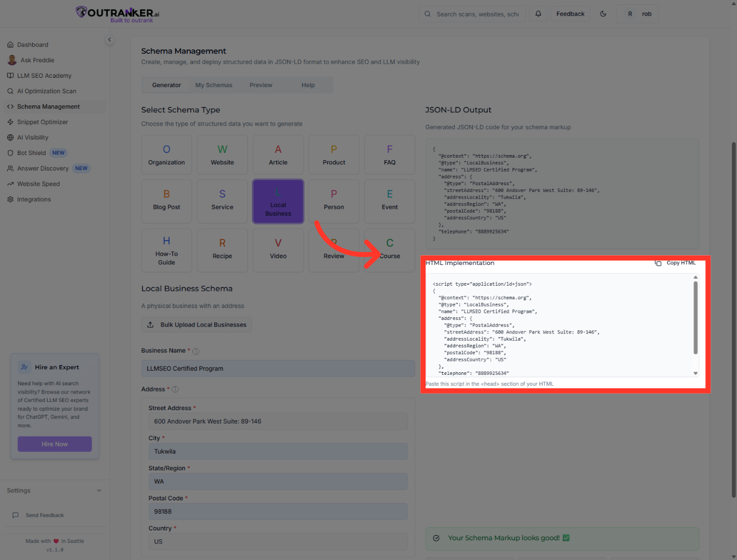Image resolution: width=737 pixels, height=560 pixels.
Task: Open the Snippet Optimizer tool
Action: tap(42, 122)
